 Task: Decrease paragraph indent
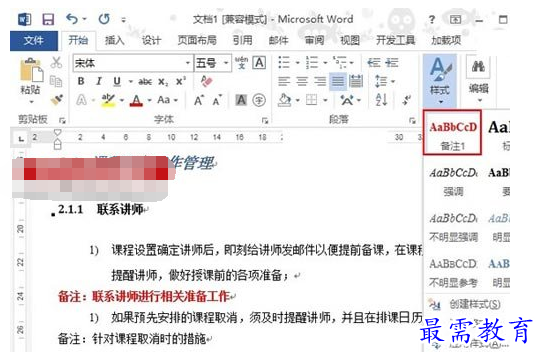374,63
